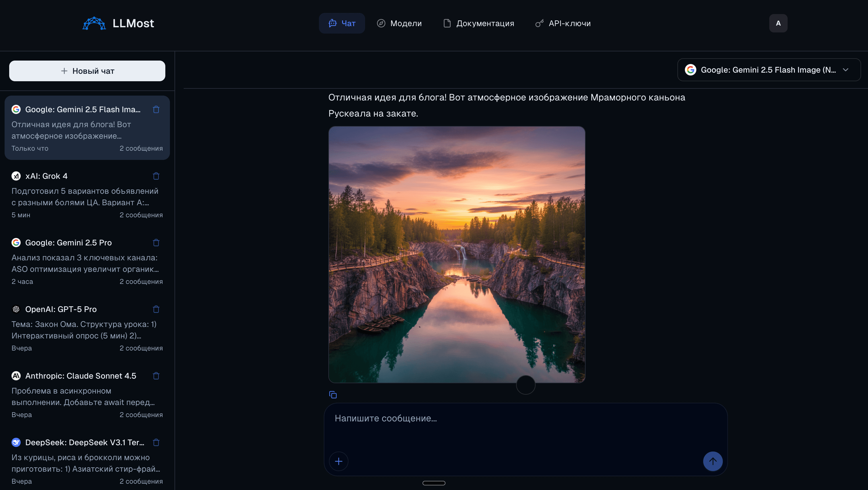Viewport: 868px width, 490px height.
Task: Click the OpenAI logo beside GPT-5 Pro
Action: [16, 309]
